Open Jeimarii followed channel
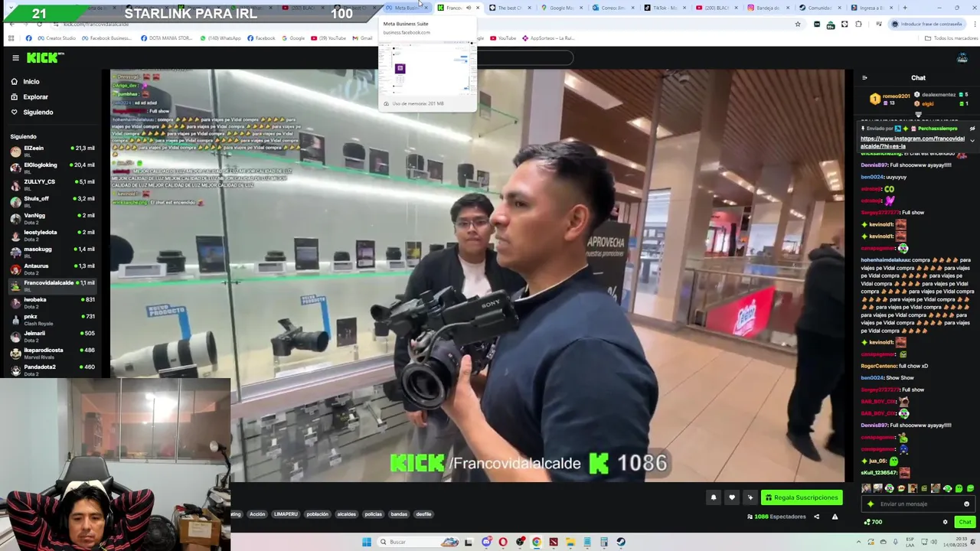 pos(52,336)
